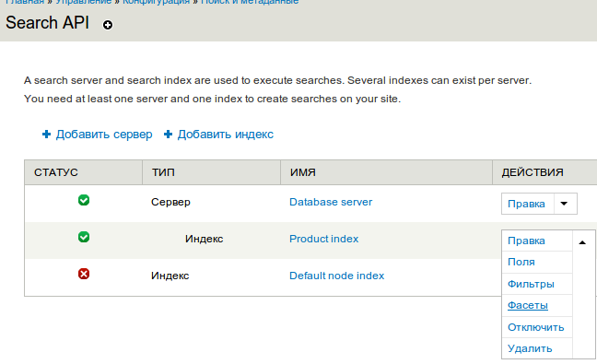
Task: Click the plus shortcut icon beside Search API title
Action: pos(108,25)
